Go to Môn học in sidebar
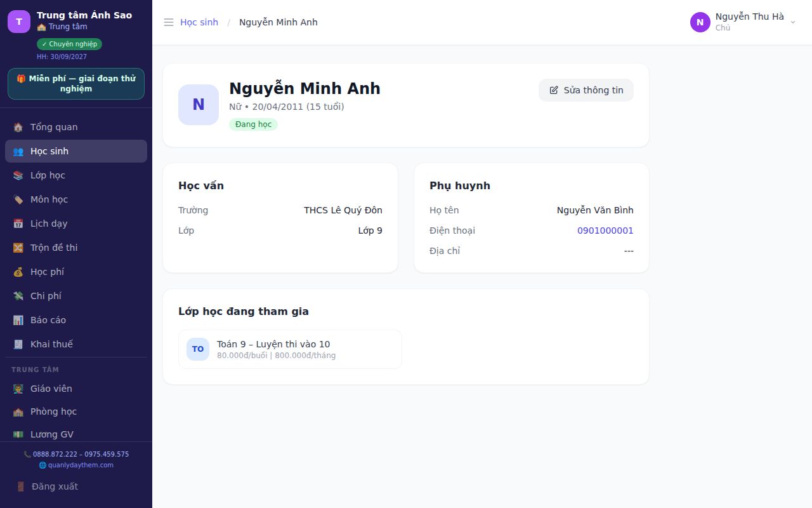The image size is (812, 508). [x=76, y=199]
